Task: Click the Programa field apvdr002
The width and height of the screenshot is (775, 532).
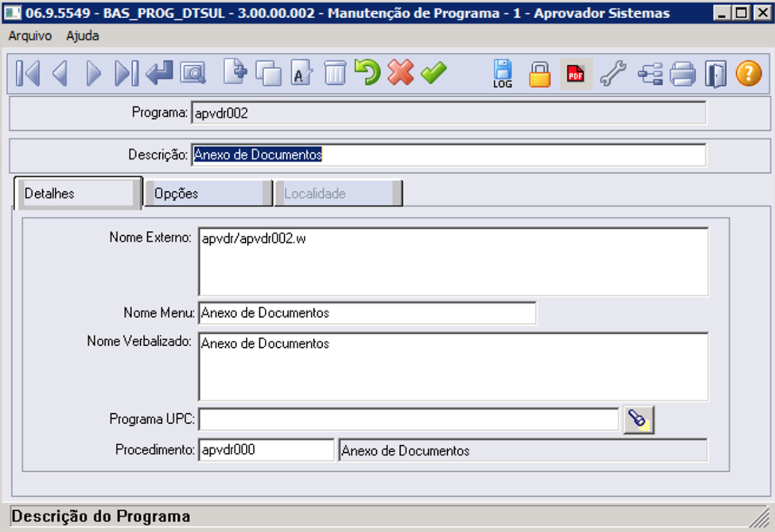Action: (x=449, y=113)
